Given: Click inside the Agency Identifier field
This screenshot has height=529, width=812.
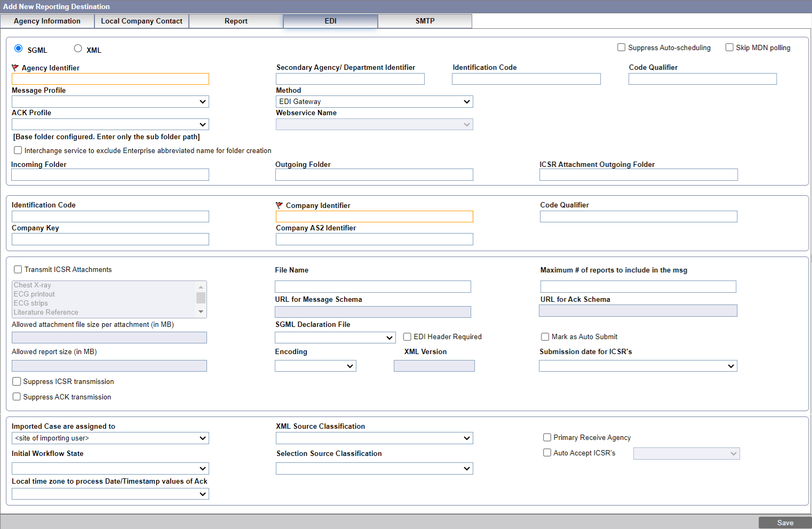Looking at the screenshot, I should click(110, 78).
